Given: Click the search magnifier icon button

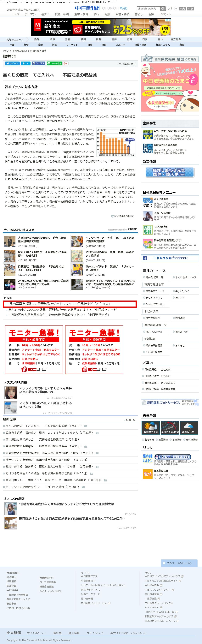Looking at the screenshot, I should pos(163,9).
